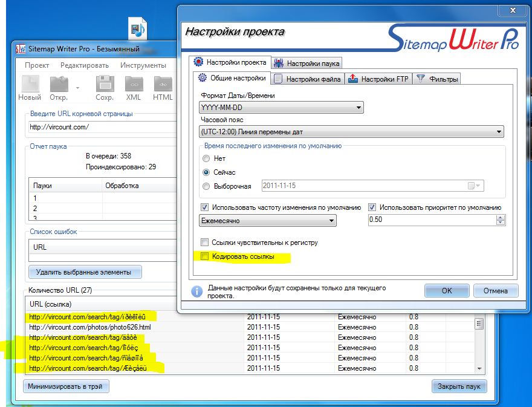Click the priority spinner arrows
Image resolution: width=532 pixels, height=407 pixels.
click(501, 220)
